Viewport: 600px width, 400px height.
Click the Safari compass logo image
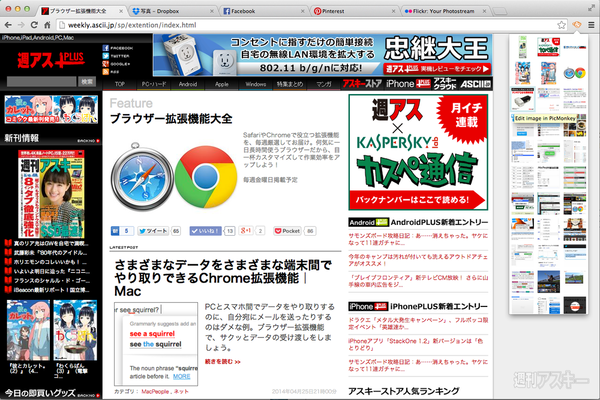(142, 176)
